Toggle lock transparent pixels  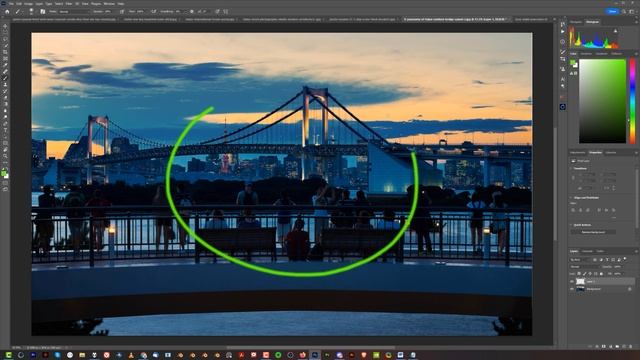point(578,274)
